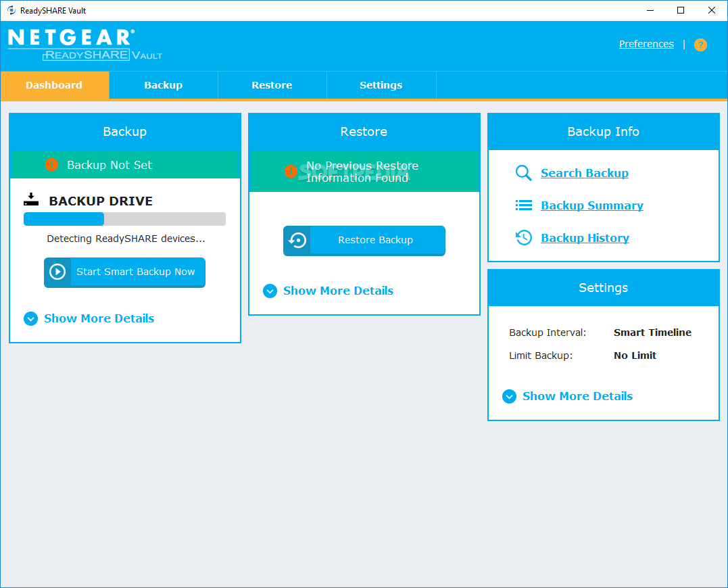
Task: Click the NETGEAR ReadySHARE Vault logo
Action: click(85, 45)
